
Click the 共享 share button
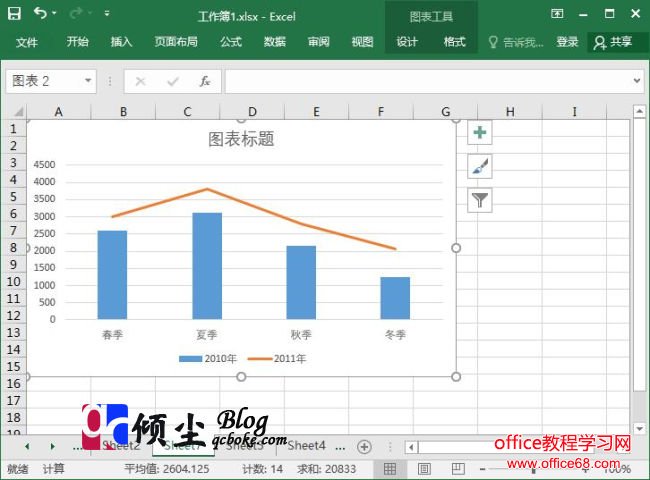[x=613, y=42]
